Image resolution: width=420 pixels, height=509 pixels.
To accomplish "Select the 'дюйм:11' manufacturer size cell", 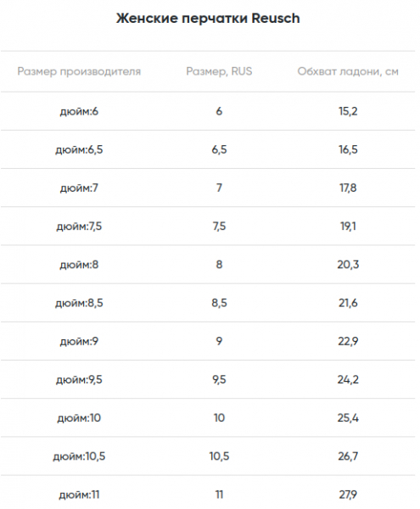I will tap(79, 495).
